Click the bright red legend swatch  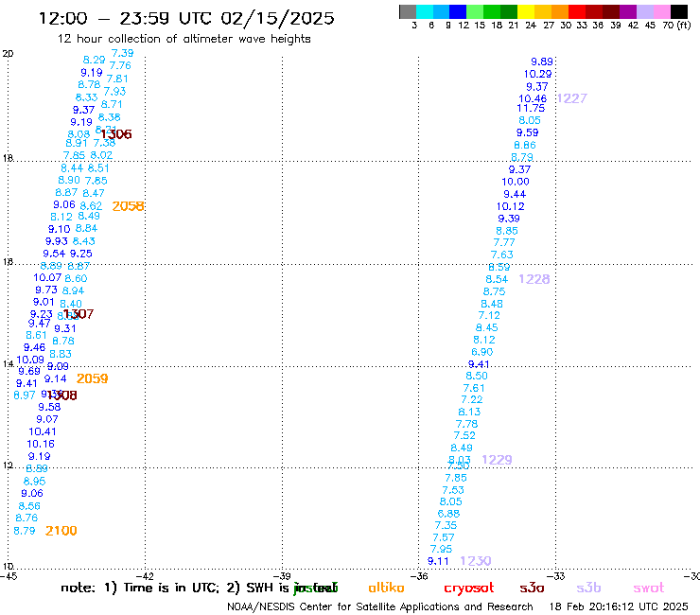click(x=576, y=11)
